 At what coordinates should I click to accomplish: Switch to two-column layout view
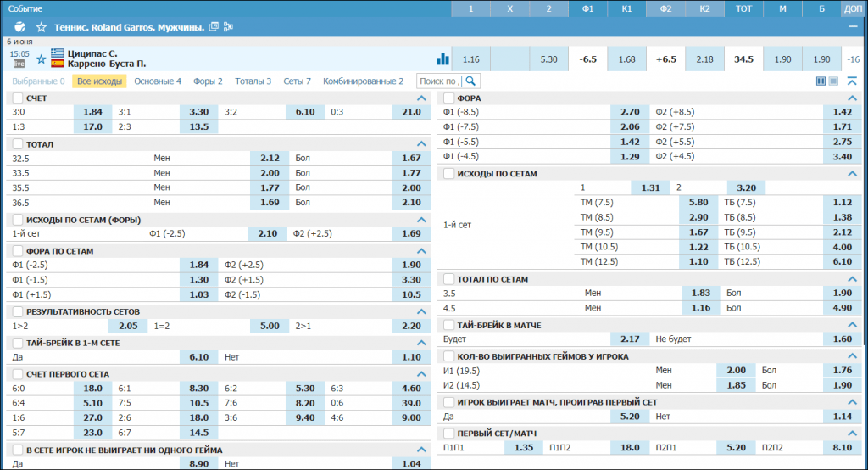tap(821, 81)
